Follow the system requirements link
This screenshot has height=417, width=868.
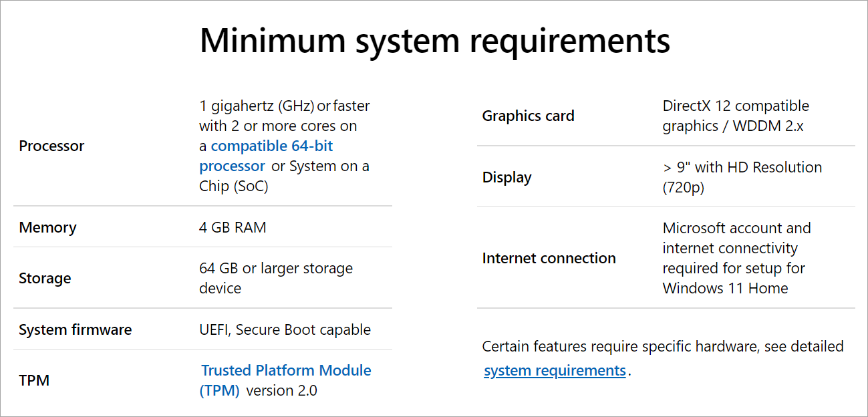(555, 370)
